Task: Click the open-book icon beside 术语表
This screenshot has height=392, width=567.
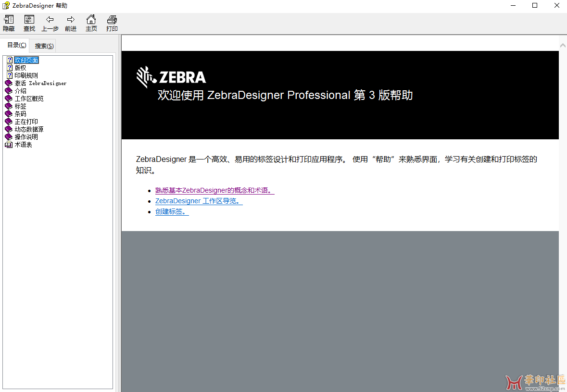Action: 9,145
